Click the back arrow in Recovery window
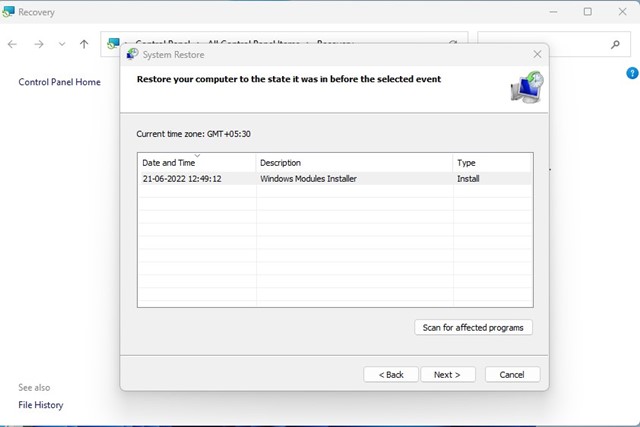Screen dimensions: 640x427 click(x=12, y=45)
